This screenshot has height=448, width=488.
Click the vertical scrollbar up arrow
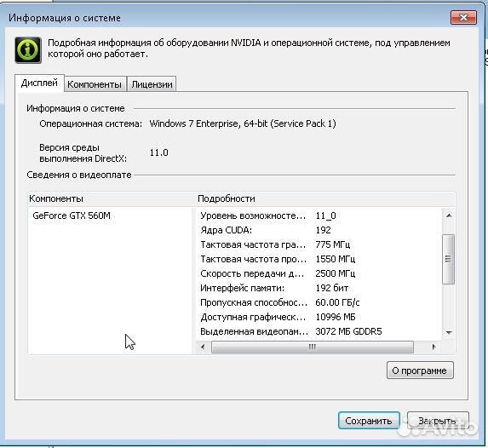[449, 215]
